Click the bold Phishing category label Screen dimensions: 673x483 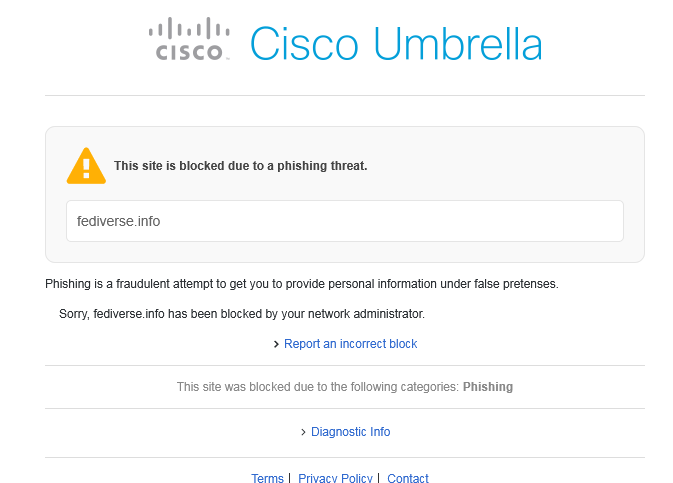tap(488, 387)
